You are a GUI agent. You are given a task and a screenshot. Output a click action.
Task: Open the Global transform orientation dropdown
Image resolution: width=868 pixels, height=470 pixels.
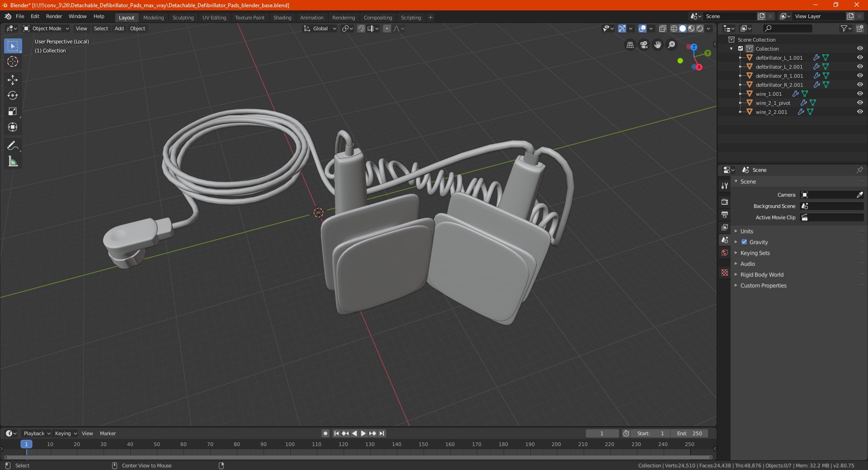point(320,28)
